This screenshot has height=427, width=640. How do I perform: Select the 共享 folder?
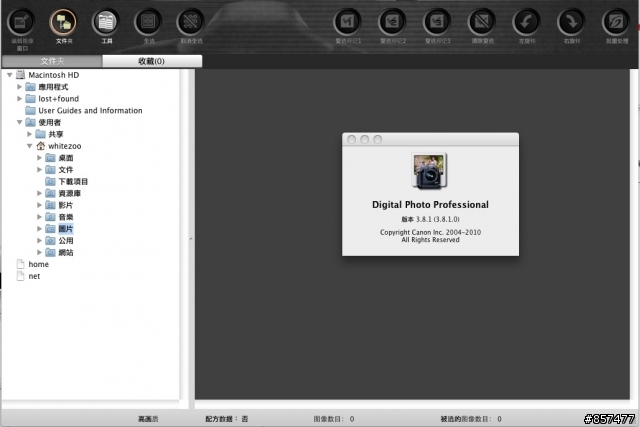56,134
